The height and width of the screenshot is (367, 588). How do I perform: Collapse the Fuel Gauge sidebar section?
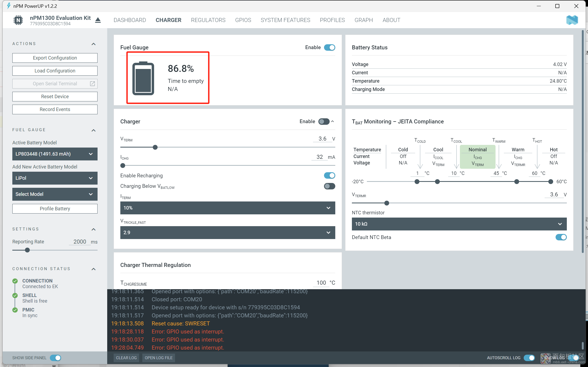[x=94, y=130]
